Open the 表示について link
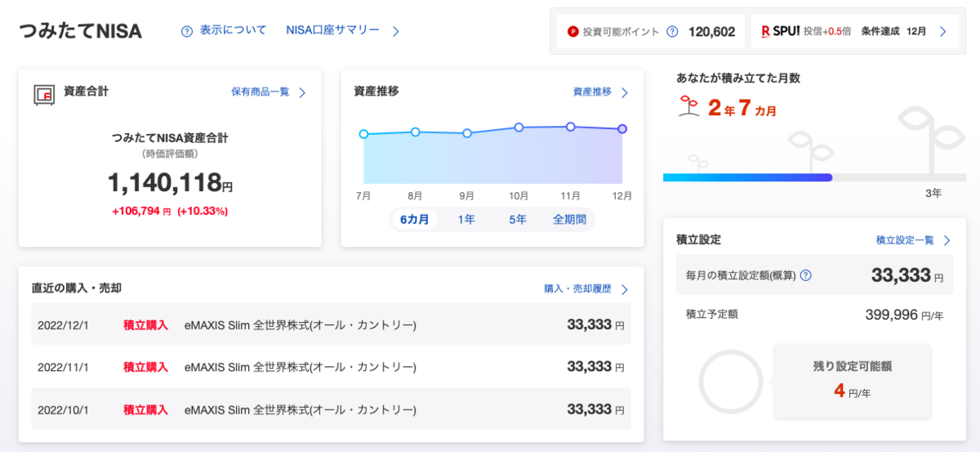The width and height of the screenshot is (980, 452). 233,30
